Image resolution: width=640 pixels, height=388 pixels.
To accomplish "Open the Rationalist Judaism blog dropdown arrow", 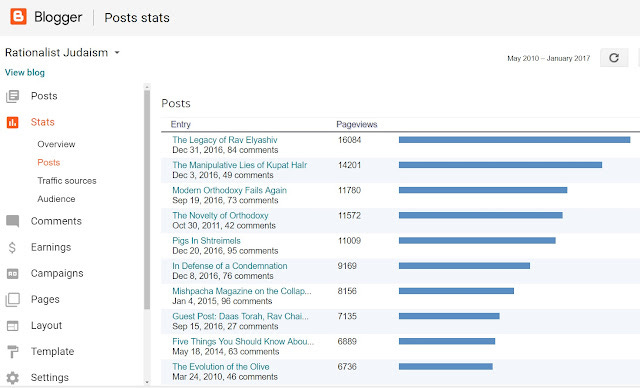I will pyautogui.click(x=117, y=53).
